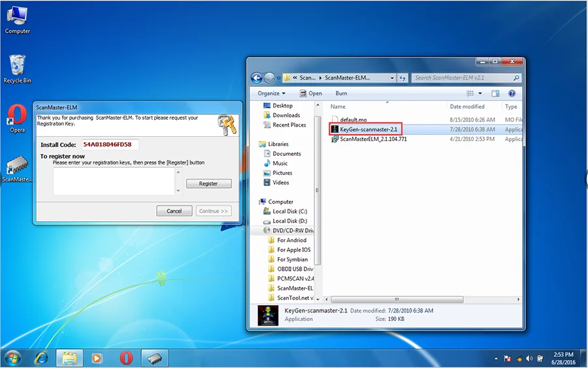Open Pictures library in navigation pane
Screen dimensions: 588x368
(x=282, y=173)
